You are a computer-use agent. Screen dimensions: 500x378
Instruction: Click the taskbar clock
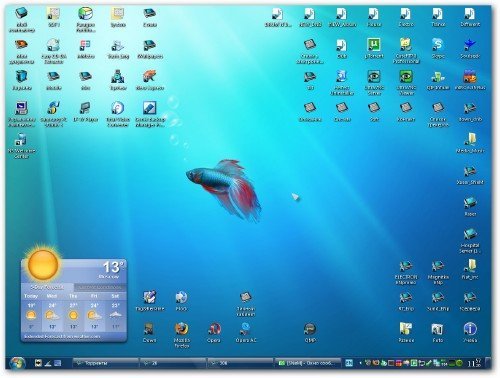tap(475, 363)
